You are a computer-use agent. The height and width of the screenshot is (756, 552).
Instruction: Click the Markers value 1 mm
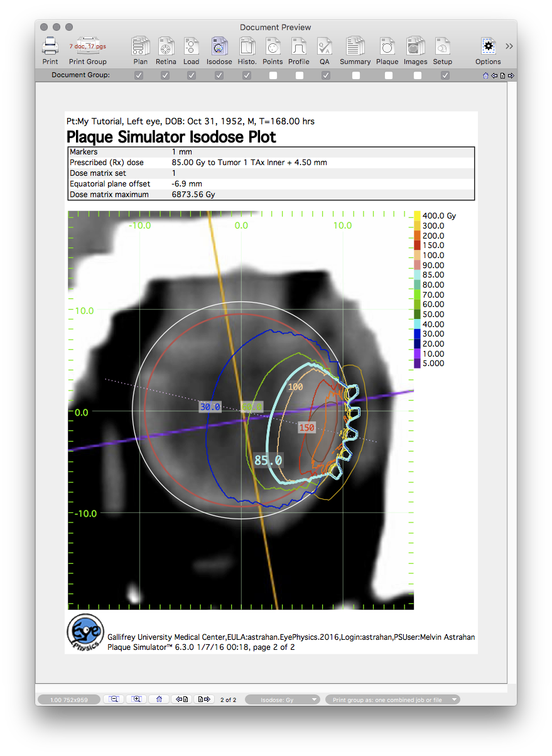tap(182, 152)
